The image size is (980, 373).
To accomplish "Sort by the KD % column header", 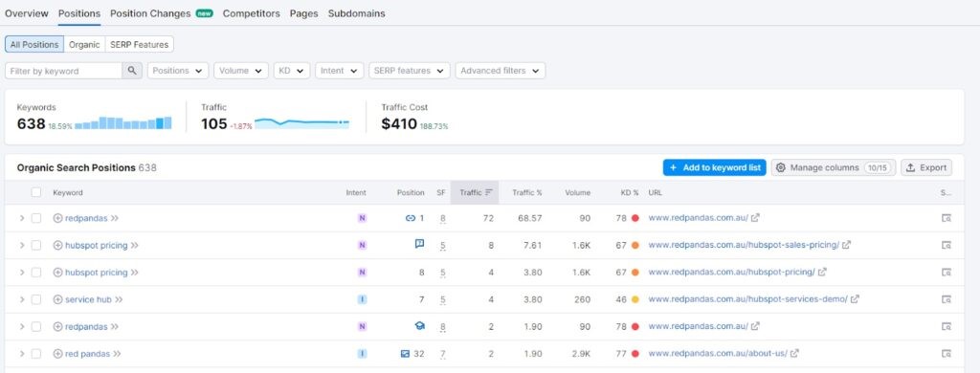I will pyautogui.click(x=630, y=192).
